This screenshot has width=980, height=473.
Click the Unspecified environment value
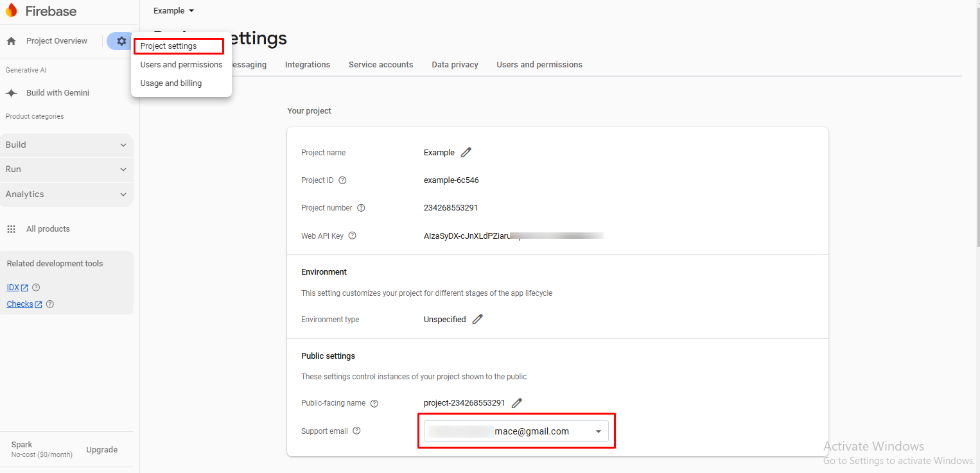(445, 320)
